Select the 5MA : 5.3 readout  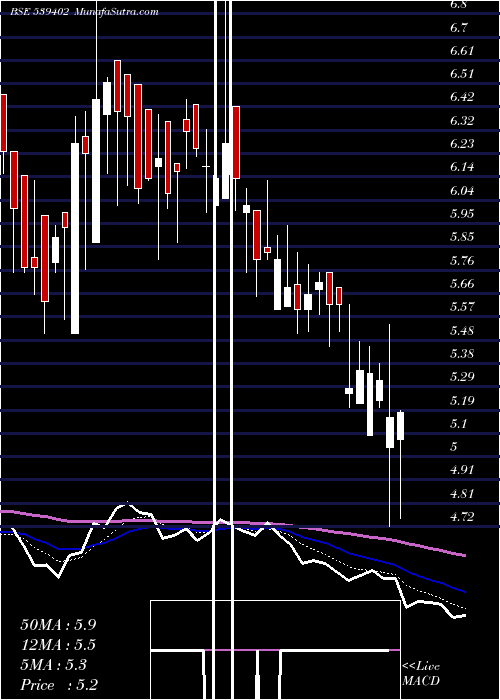click(54, 665)
